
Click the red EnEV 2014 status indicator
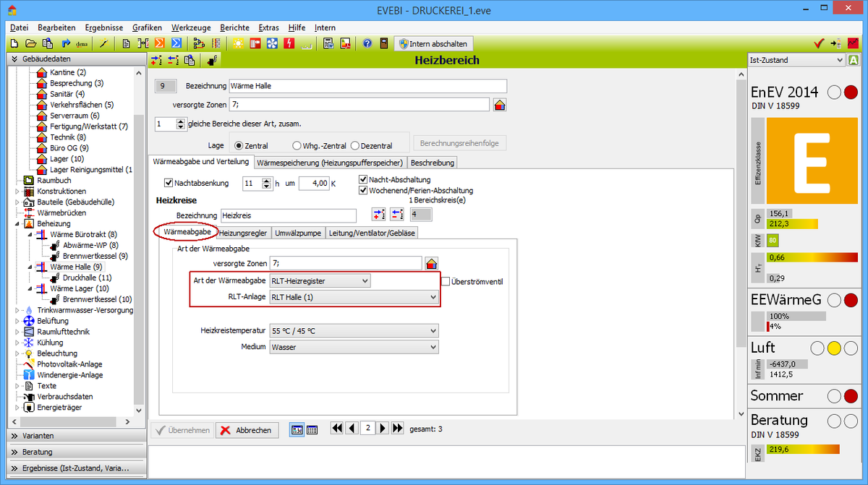click(x=851, y=93)
